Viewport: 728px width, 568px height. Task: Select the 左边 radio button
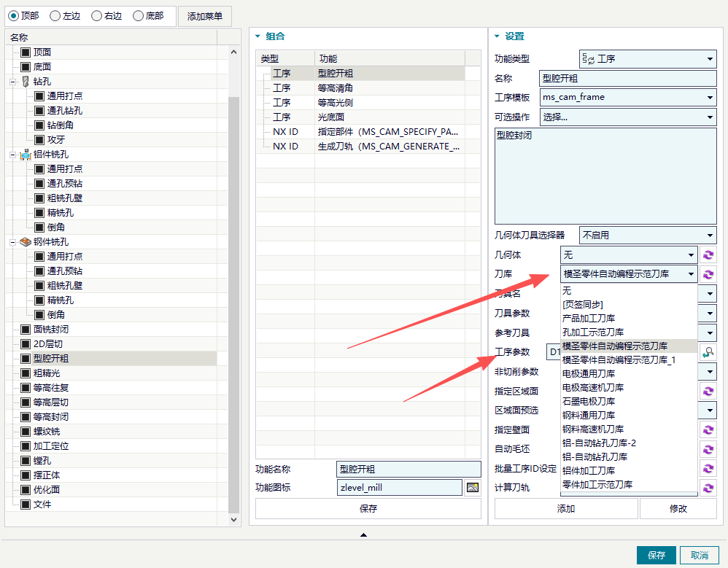pyautogui.click(x=55, y=16)
